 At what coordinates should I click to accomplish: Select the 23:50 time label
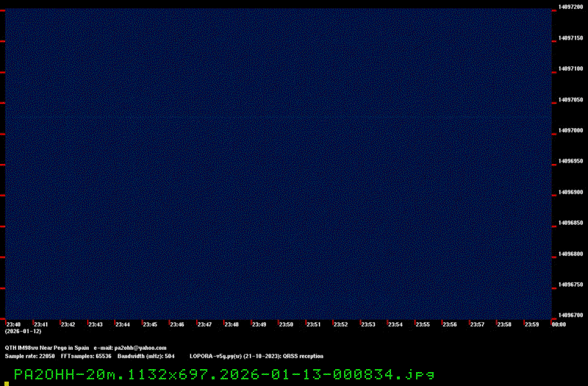point(286,324)
